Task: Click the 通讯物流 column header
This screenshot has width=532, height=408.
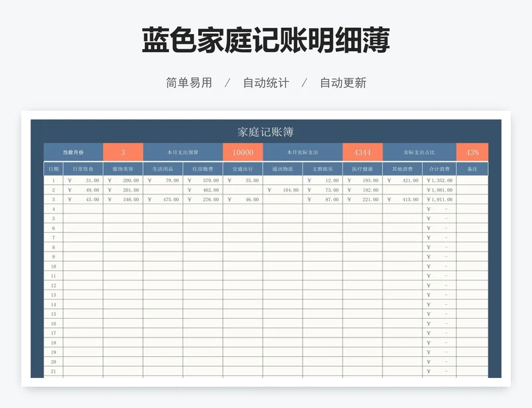Action: (x=283, y=169)
